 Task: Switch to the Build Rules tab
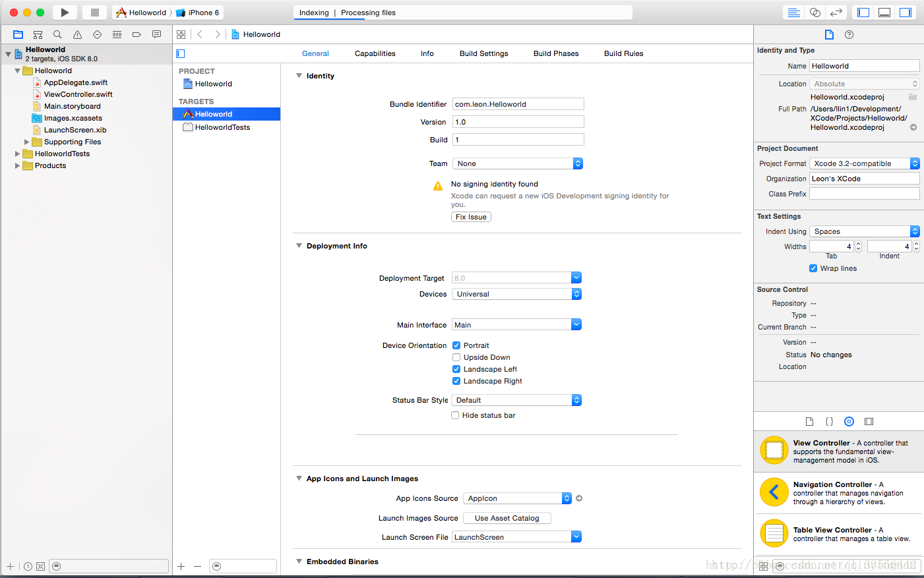[623, 53]
